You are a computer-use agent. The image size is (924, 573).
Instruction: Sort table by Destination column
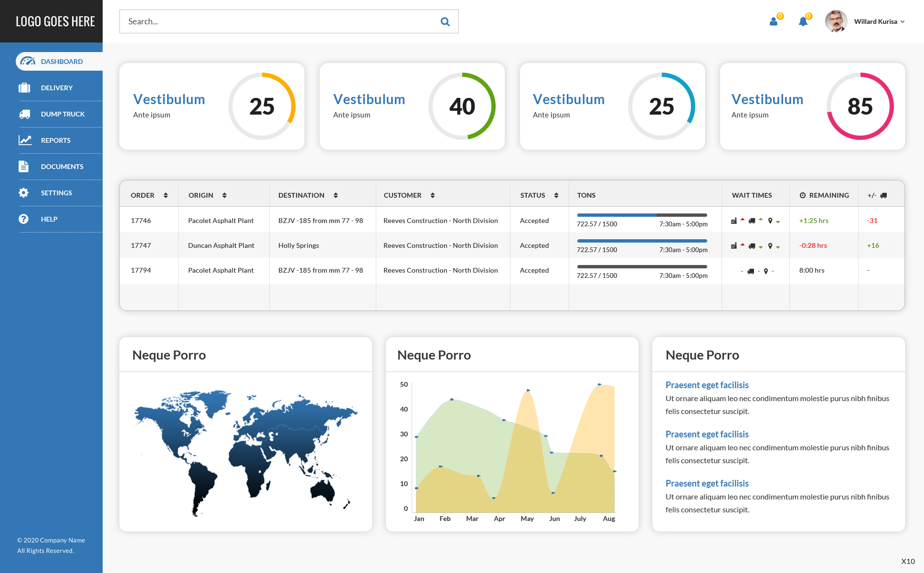[x=336, y=195]
